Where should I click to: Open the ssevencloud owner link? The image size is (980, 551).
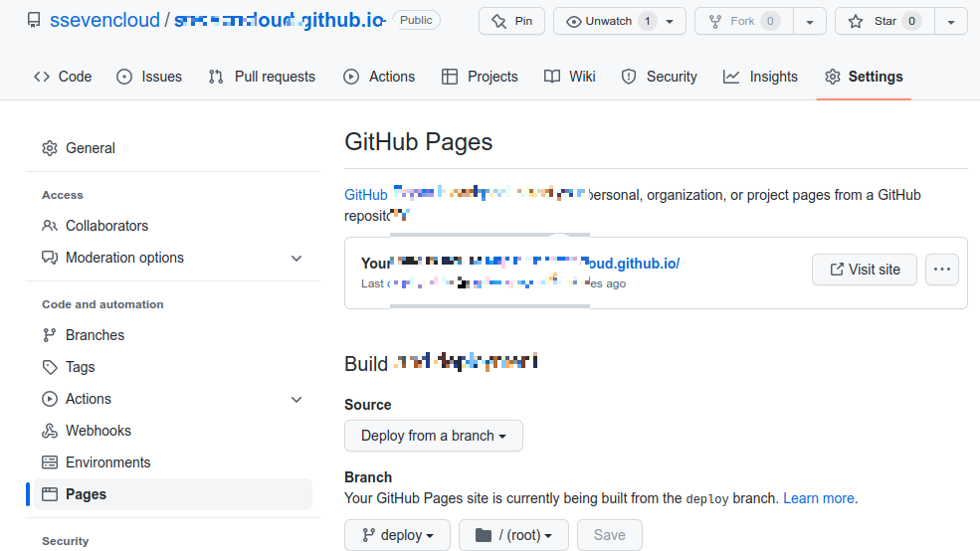pos(105,20)
